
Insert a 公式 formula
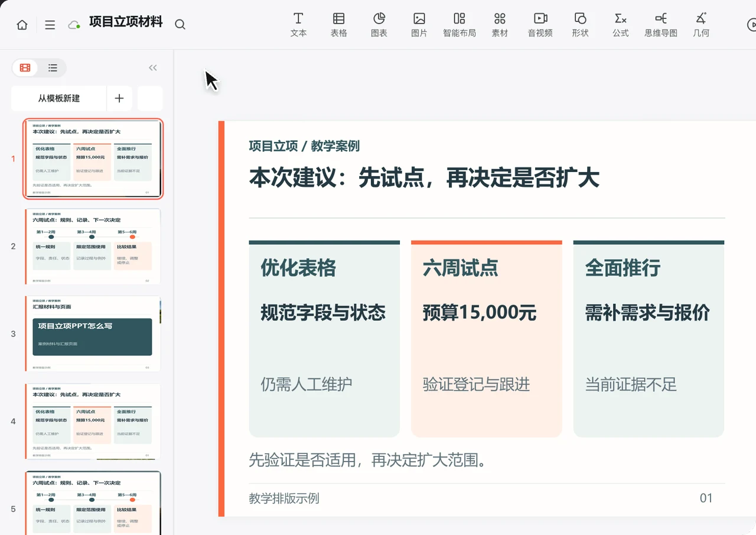[x=621, y=25]
